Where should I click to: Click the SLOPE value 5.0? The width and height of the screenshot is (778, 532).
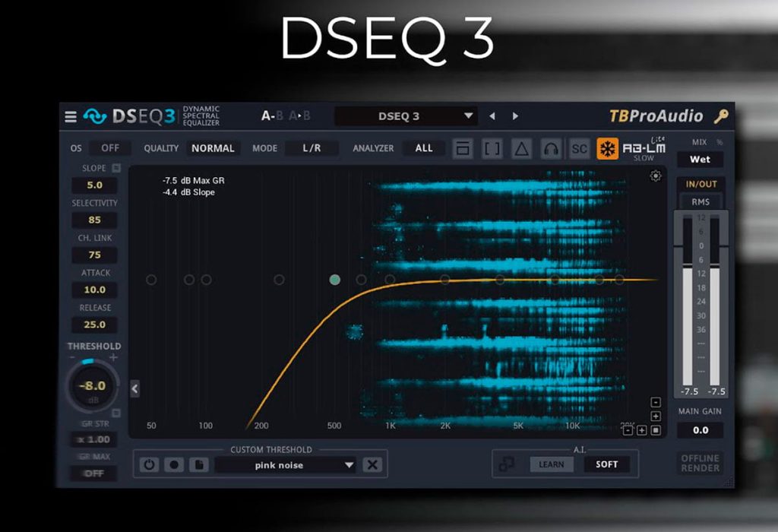coord(94,185)
